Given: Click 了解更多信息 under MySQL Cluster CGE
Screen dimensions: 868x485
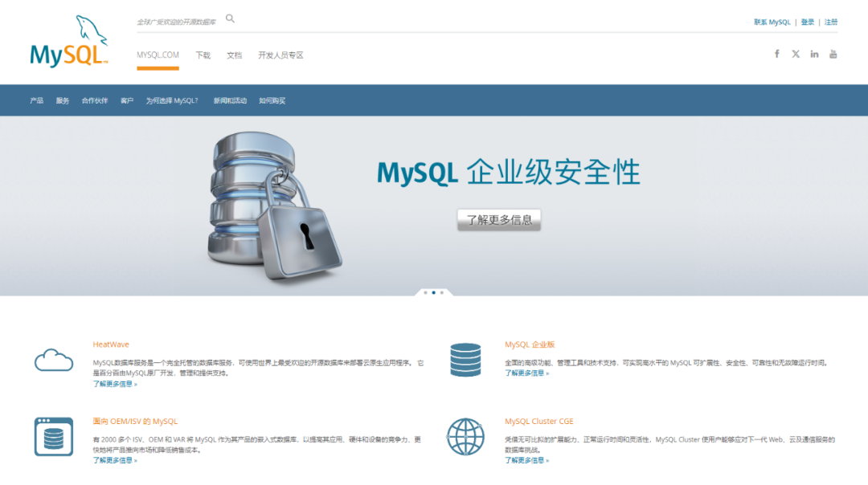Looking at the screenshot, I should tap(526, 460).
